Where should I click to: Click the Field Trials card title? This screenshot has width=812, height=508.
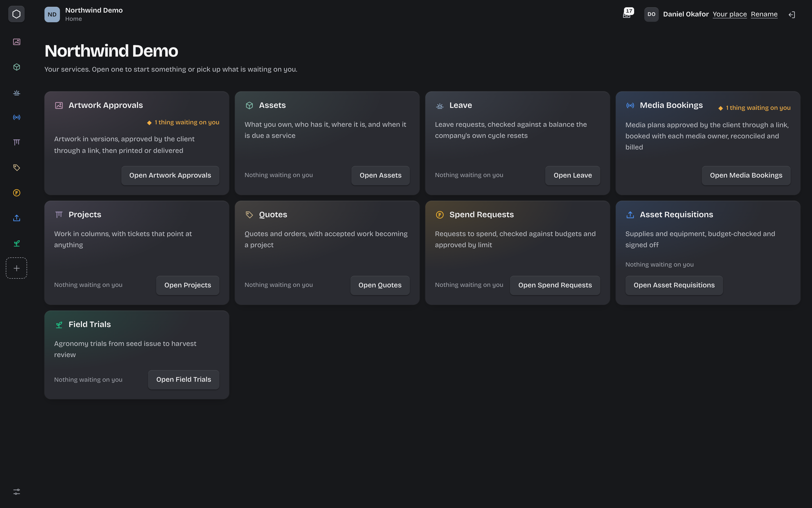90,324
